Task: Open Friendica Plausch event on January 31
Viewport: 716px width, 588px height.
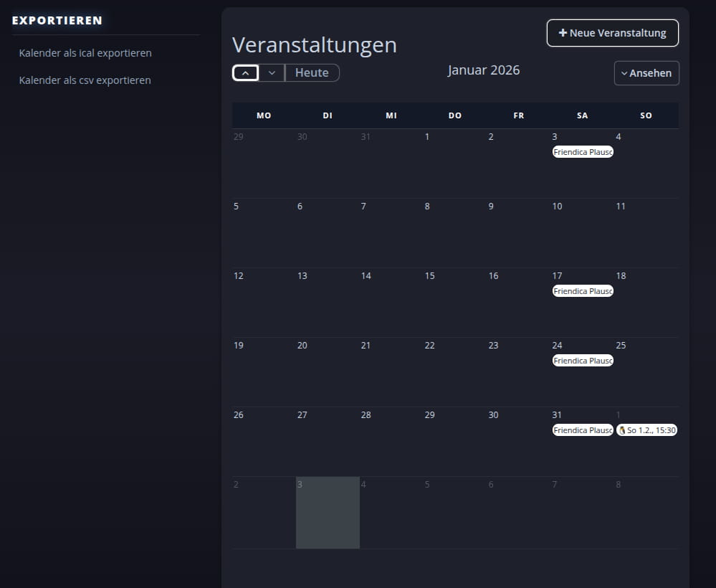Action: (583, 430)
